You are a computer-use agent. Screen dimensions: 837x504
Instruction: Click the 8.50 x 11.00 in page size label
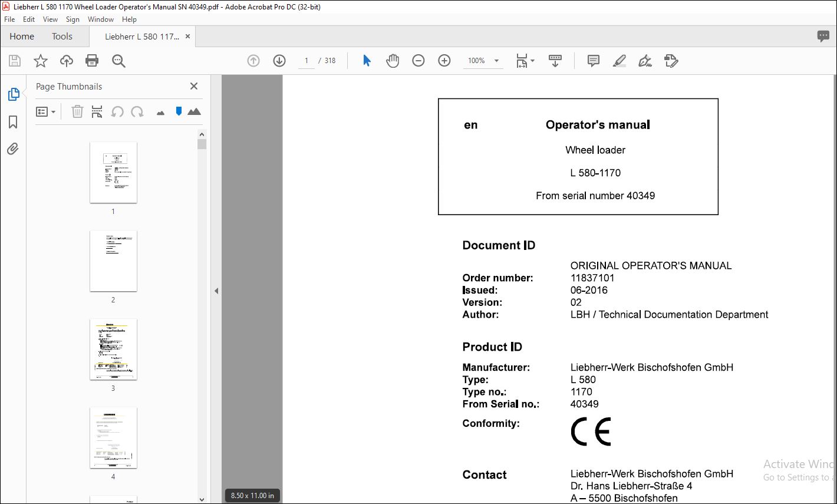(x=252, y=495)
